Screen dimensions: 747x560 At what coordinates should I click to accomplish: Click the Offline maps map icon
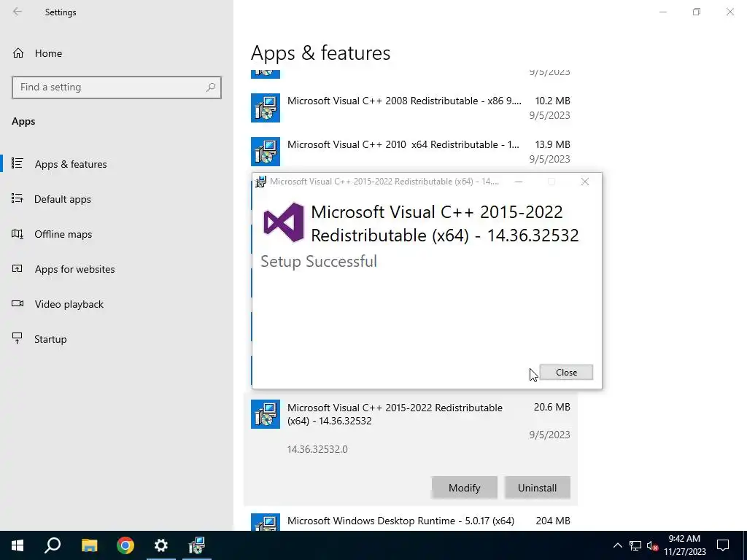pos(18,234)
